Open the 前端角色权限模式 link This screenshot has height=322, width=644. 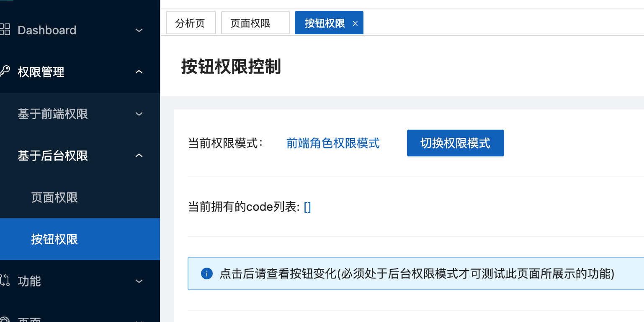pos(332,143)
